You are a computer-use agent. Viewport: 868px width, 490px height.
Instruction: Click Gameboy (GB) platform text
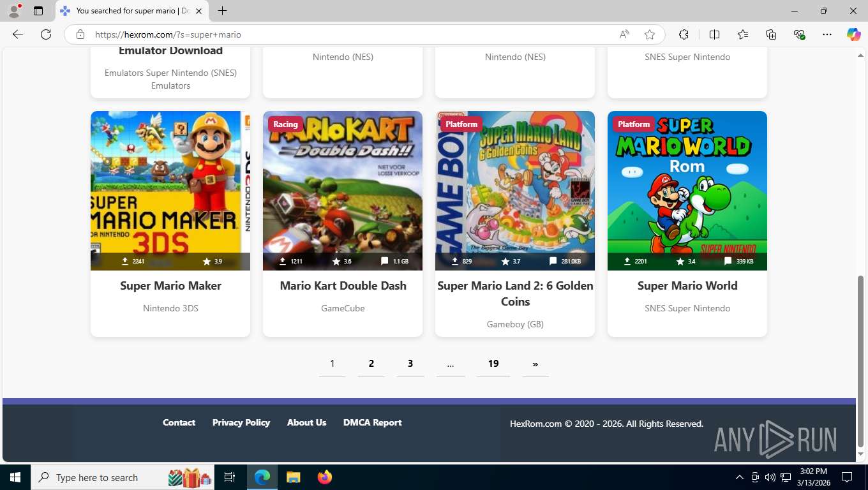pyautogui.click(x=515, y=324)
